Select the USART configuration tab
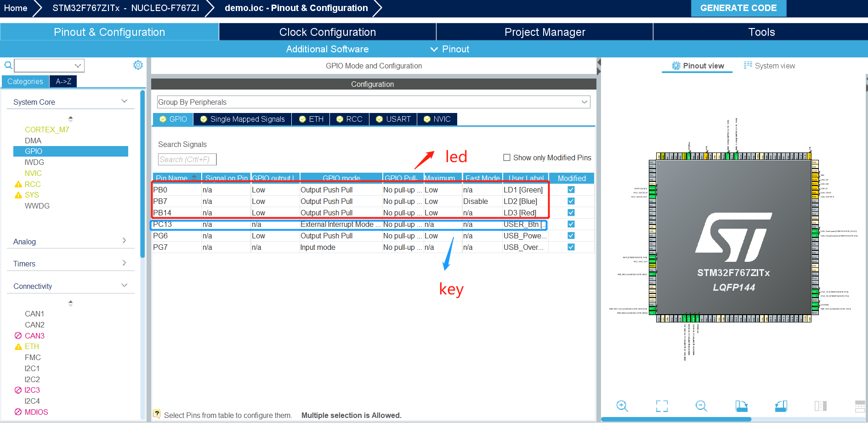The image size is (868, 423). [393, 119]
